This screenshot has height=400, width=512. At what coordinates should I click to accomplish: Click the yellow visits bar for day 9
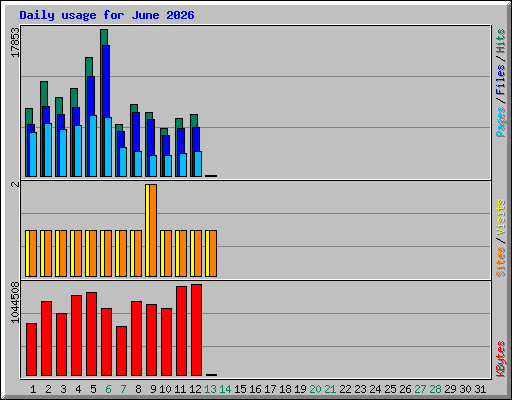[x=147, y=230]
